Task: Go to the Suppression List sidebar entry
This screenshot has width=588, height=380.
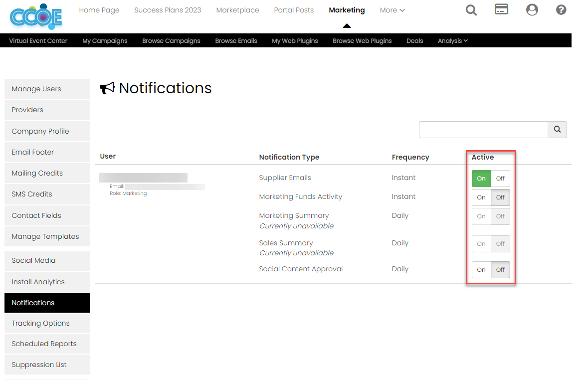Action: (39, 365)
